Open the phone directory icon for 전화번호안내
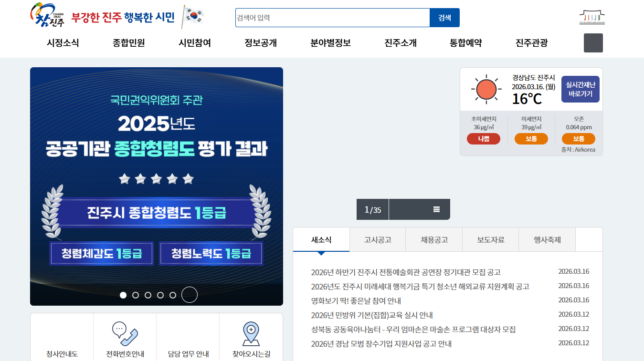 (x=125, y=334)
